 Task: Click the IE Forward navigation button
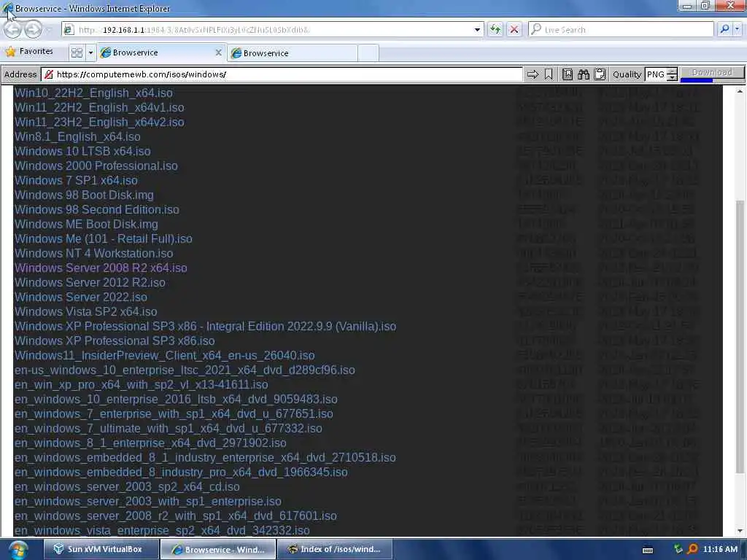click(x=33, y=30)
